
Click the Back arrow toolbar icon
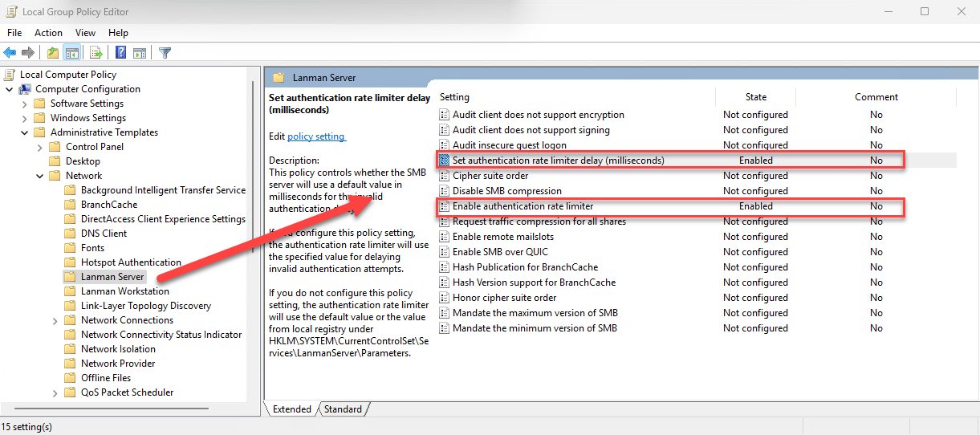click(x=10, y=53)
